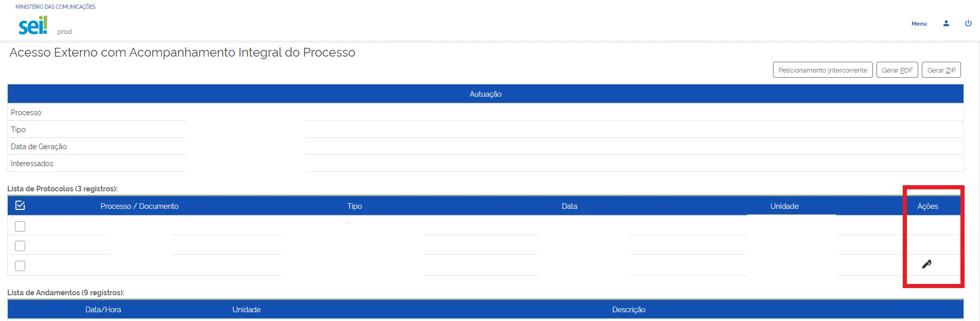Click the Unidade header in Lista de Andamentos
Viewport: 980px width, 321px height.
pyautogui.click(x=246, y=310)
